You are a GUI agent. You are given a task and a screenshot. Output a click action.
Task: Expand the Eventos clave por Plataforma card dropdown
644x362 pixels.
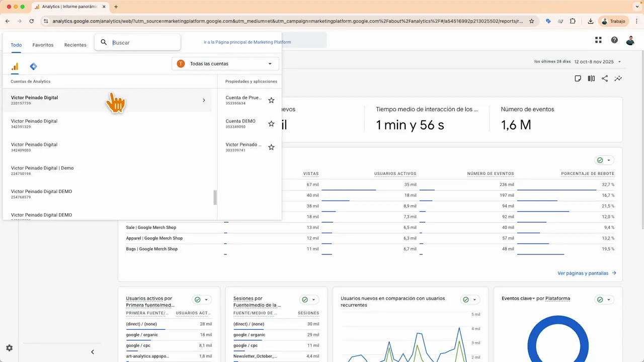point(608,299)
